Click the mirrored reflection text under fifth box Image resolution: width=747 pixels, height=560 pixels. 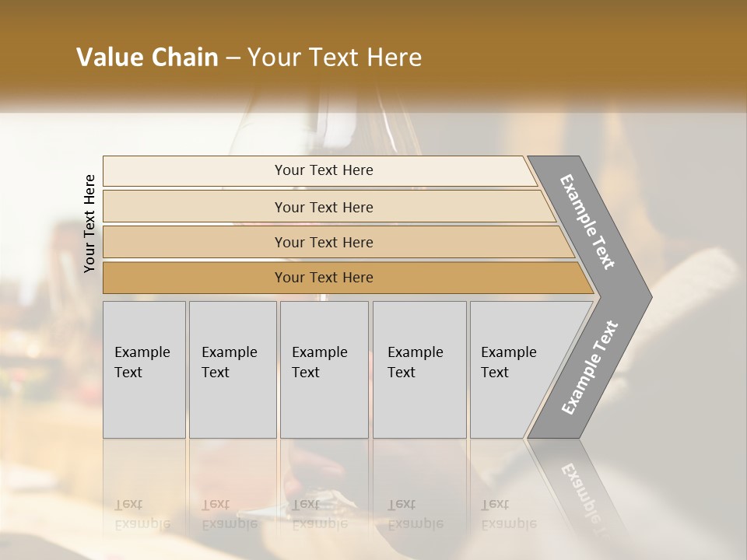(509, 513)
